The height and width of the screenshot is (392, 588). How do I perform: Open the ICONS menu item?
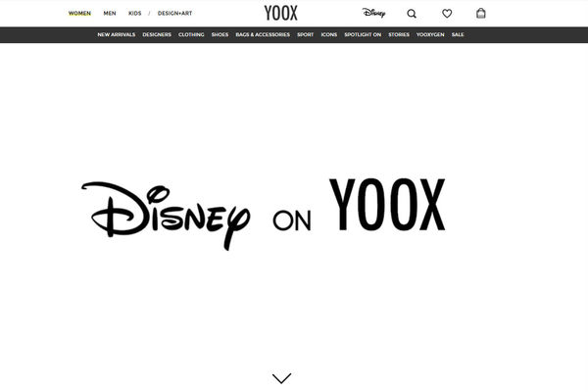(329, 35)
